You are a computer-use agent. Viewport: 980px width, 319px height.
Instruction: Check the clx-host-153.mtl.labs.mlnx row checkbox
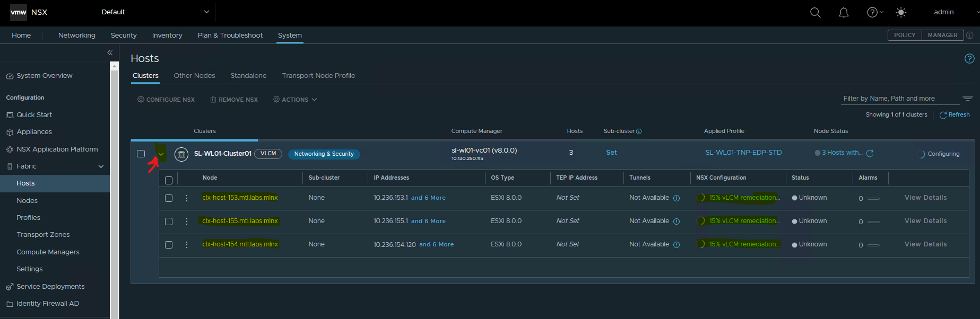click(169, 198)
